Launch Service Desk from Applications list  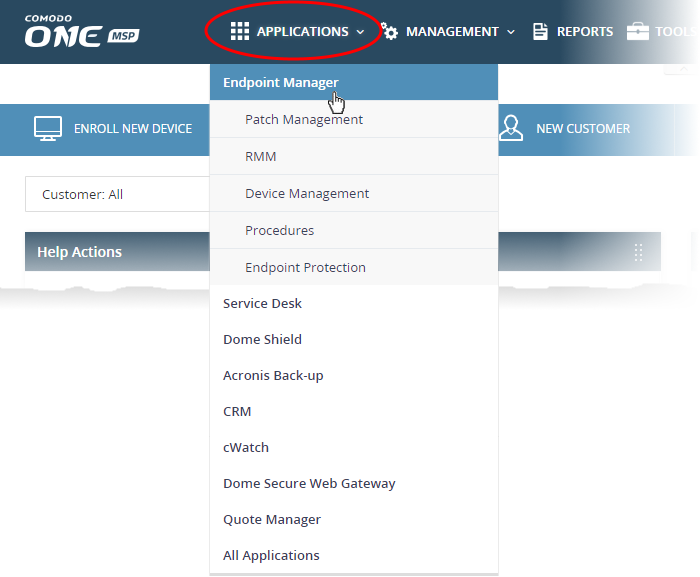click(x=354, y=303)
